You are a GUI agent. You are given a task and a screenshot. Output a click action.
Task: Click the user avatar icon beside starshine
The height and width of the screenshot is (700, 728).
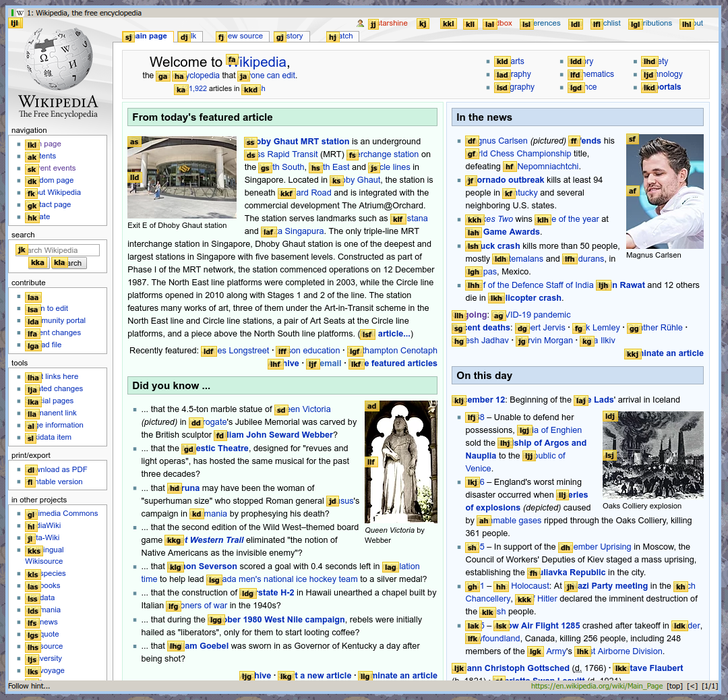[360, 23]
